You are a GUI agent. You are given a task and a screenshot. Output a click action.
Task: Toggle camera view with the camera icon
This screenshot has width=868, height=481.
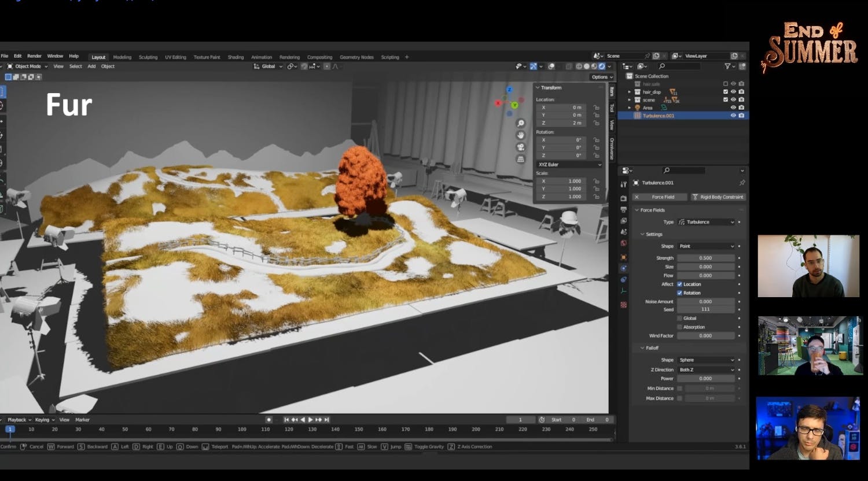(x=521, y=147)
